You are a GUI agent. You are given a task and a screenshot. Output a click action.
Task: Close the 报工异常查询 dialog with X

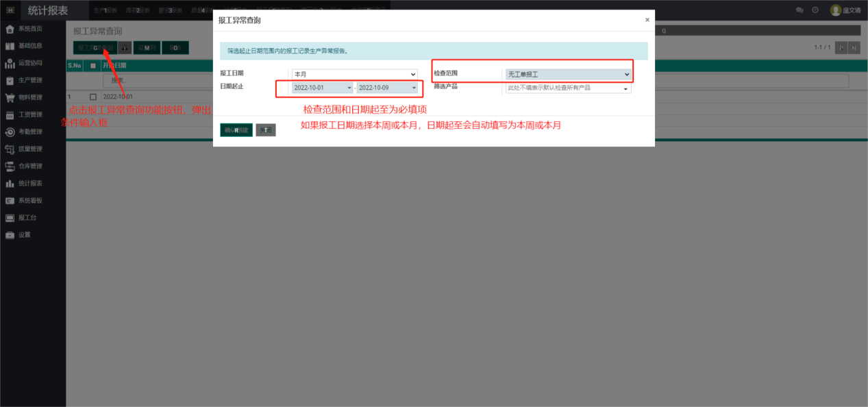pyautogui.click(x=647, y=20)
